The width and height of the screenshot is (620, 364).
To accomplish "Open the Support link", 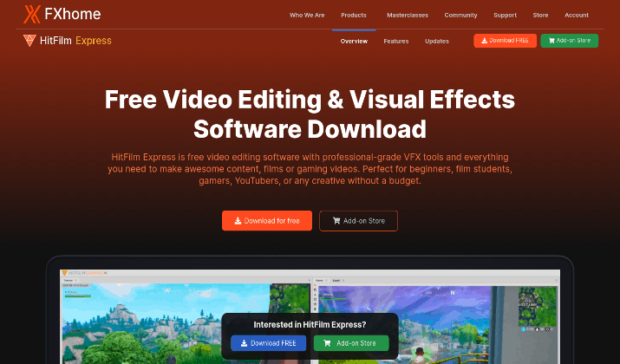I will pyautogui.click(x=505, y=15).
